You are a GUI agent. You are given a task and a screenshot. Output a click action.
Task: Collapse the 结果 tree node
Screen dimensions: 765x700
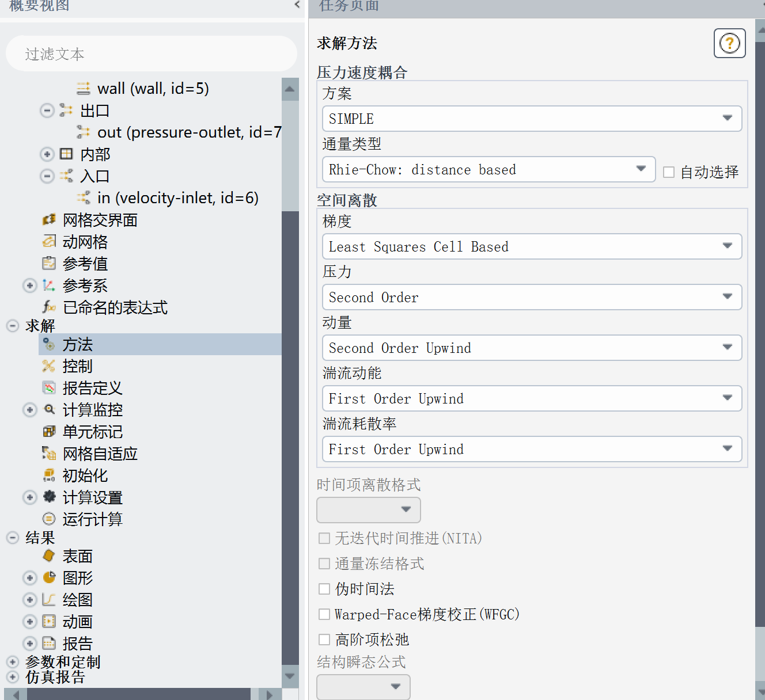(13, 538)
